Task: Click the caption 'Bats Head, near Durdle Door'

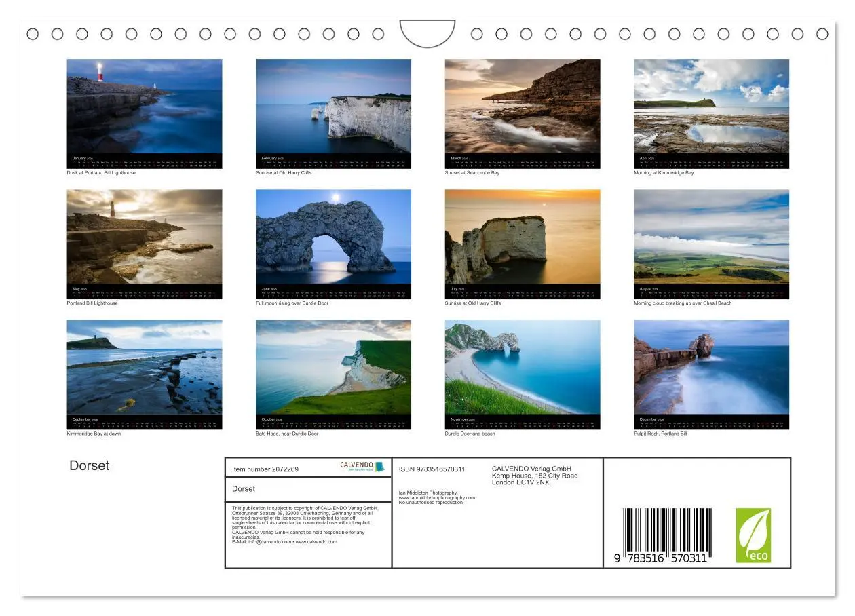Action: pos(287,434)
